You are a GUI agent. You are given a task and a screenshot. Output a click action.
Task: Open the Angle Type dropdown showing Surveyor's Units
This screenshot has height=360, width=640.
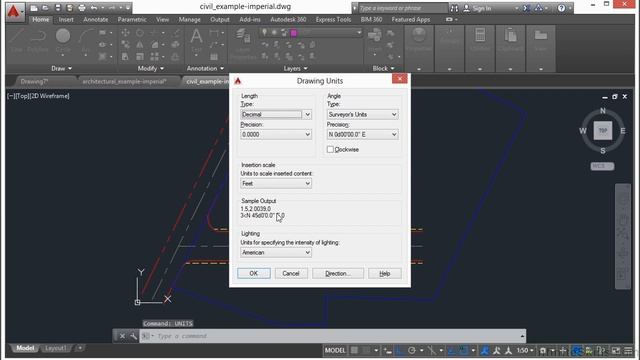362,114
